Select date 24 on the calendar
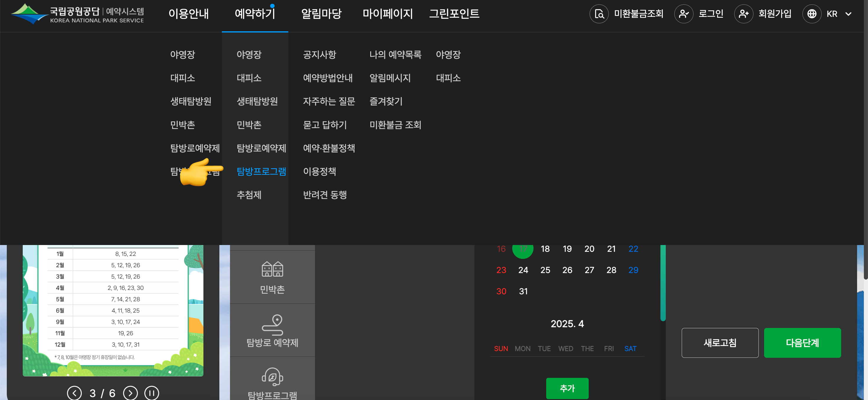This screenshot has width=868, height=400. [x=523, y=270]
